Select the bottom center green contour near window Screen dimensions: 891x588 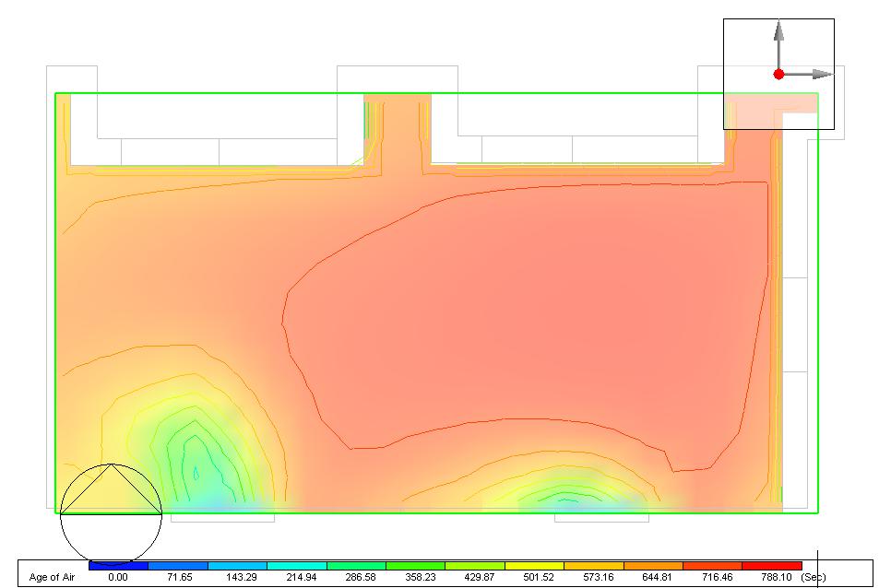click(567, 495)
